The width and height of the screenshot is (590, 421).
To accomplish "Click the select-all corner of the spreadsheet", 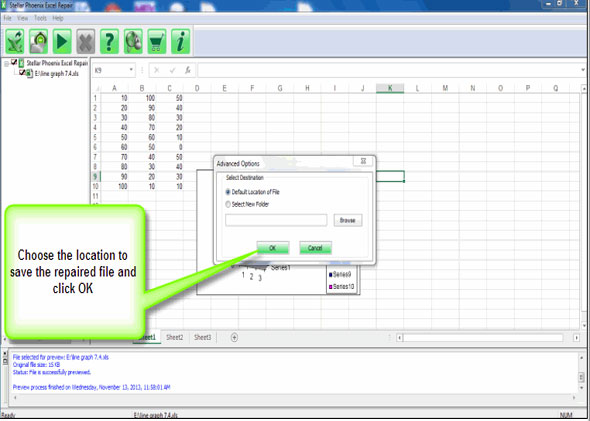I will 96,88.
